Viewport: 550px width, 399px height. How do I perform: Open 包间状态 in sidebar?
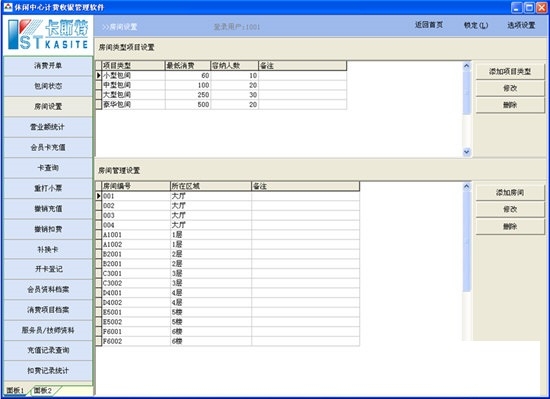click(x=48, y=86)
